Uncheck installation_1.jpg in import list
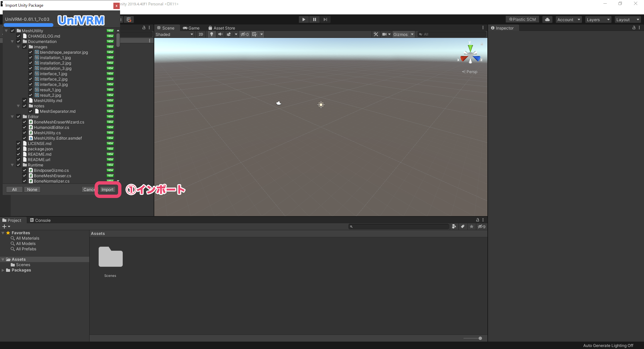The width and height of the screenshot is (644, 349). pos(31,57)
